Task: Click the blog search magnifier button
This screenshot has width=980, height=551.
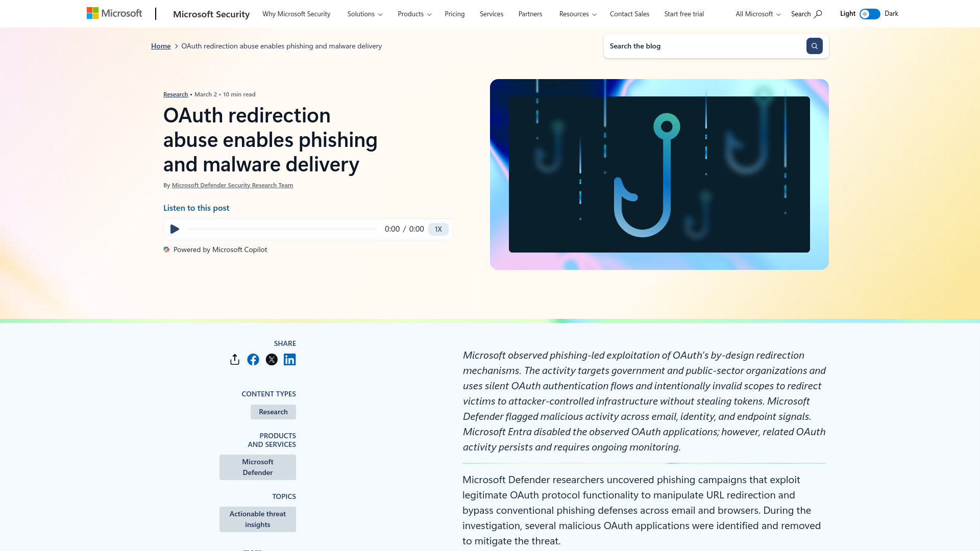Action: click(814, 46)
